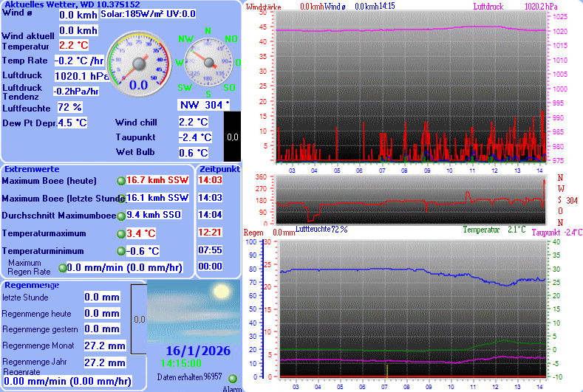This screenshot has width=583, height=392.
Task: Click the NW 304° wind direction readout
Action: click(205, 105)
